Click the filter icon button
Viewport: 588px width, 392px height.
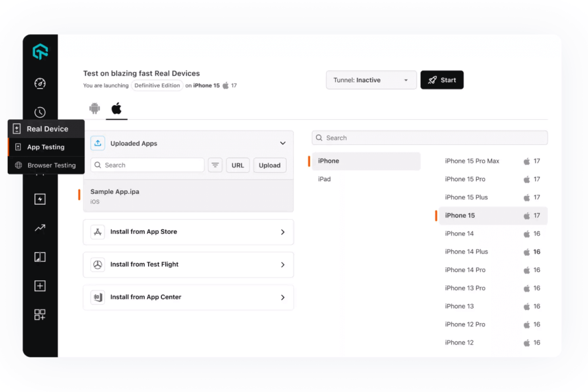click(215, 165)
